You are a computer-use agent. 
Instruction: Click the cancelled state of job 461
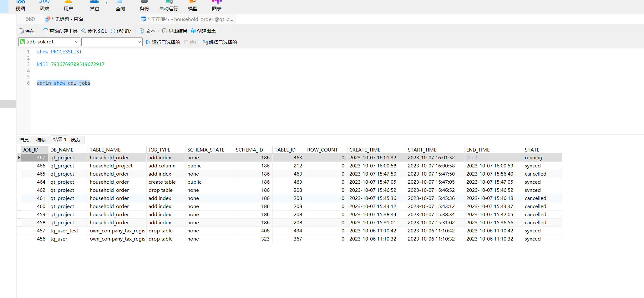point(542,198)
